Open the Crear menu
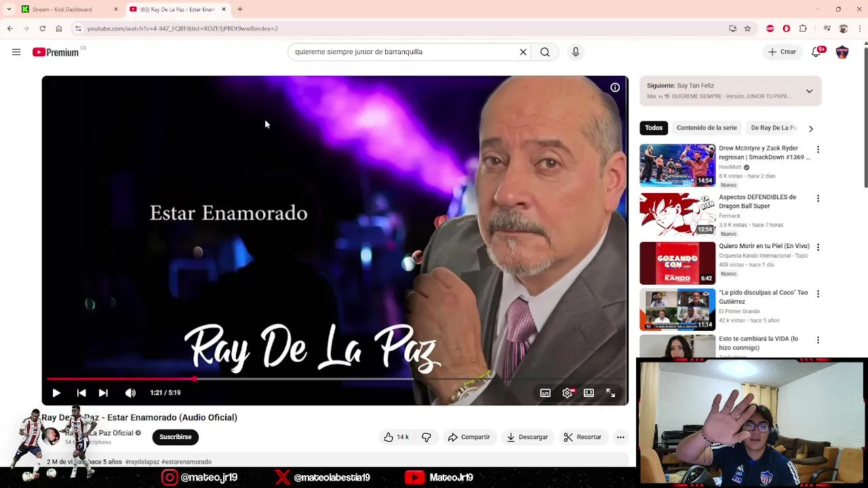The width and height of the screenshot is (868, 488). tap(782, 52)
